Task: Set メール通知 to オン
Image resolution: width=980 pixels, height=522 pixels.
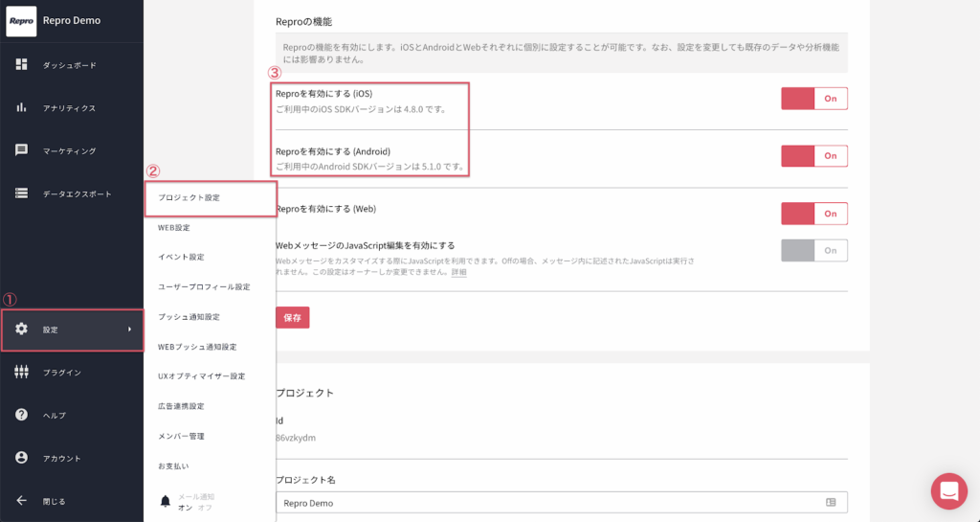Action: tap(185, 508)
